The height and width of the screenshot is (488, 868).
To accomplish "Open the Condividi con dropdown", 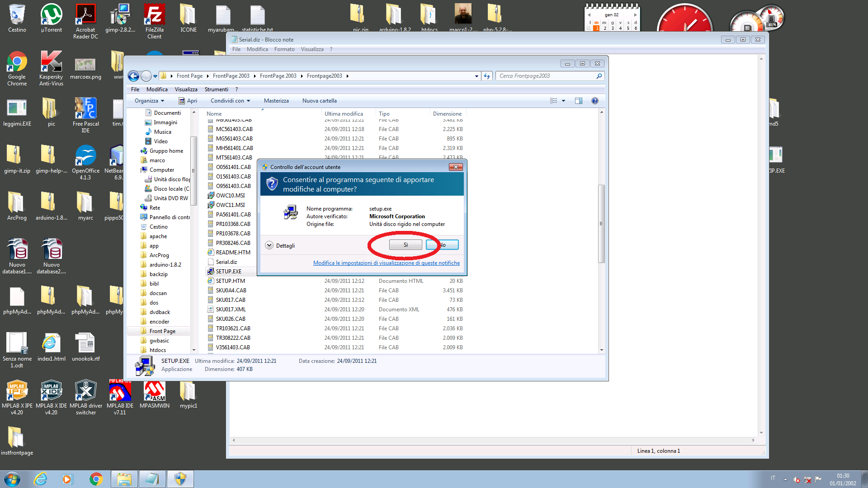I will coord(230,101).
